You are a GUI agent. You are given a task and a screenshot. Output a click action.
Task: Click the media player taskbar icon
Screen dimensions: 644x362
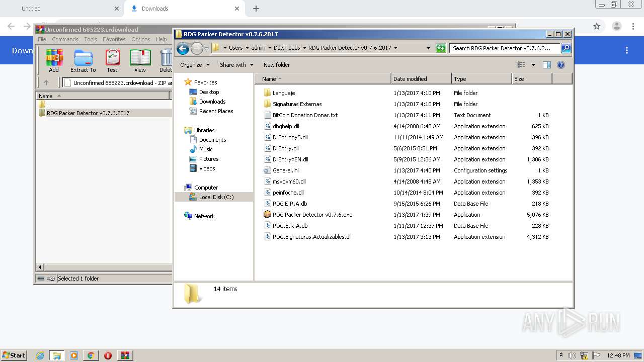74,355
